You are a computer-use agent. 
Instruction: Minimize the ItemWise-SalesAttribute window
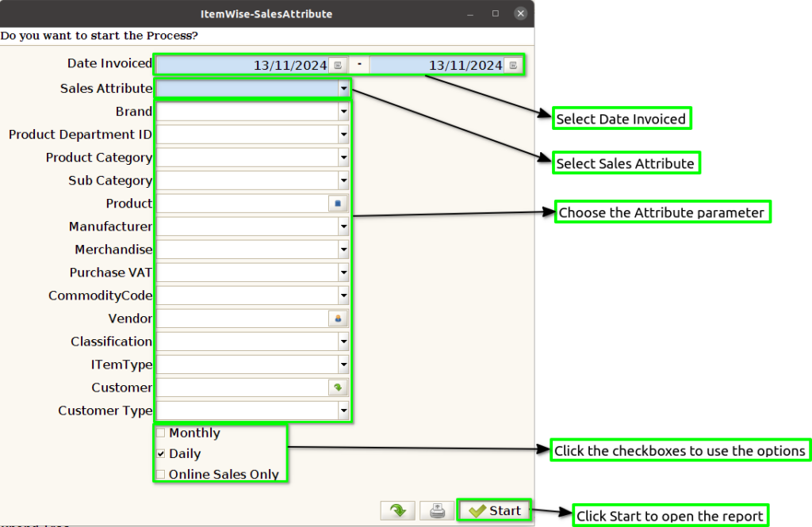point(470,14)
